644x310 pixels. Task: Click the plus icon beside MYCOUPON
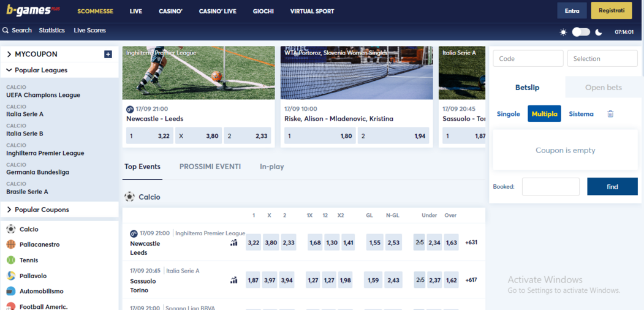pos(108,55)
